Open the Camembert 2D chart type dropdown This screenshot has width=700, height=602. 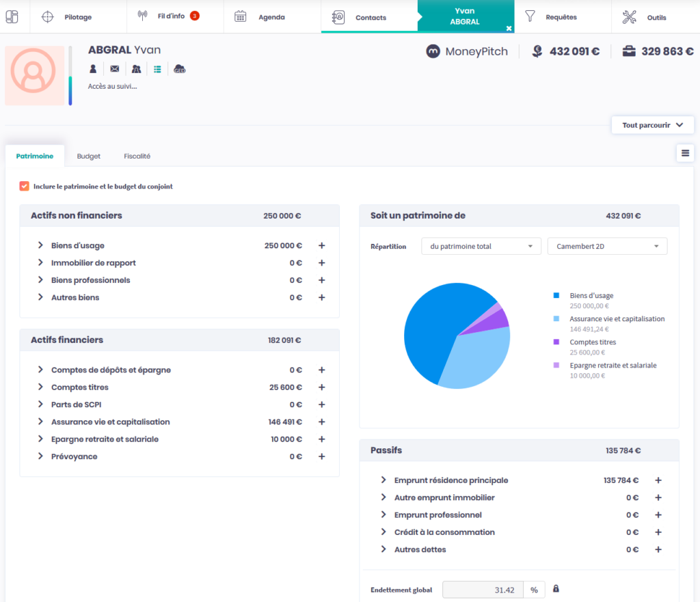coord(607,247)
